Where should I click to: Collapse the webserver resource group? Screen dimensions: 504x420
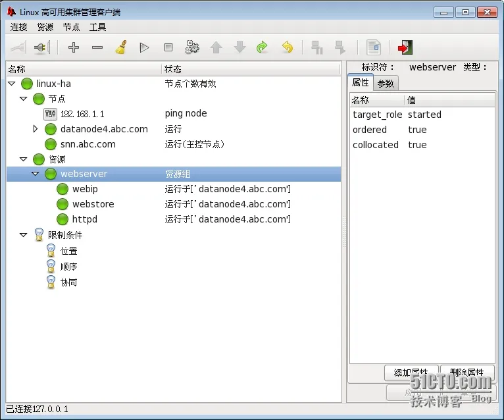click(x=36, y=174)
